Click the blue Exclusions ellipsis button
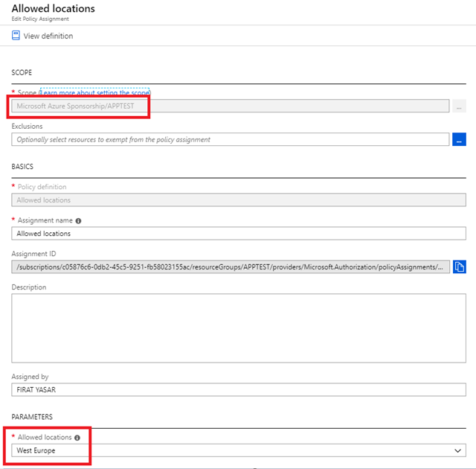 459,139
